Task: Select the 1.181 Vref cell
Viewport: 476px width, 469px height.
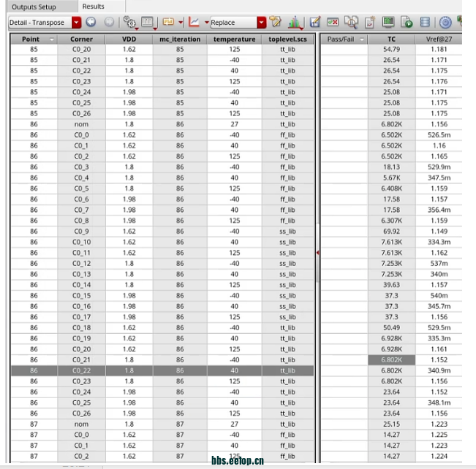Action: [439, 49]
